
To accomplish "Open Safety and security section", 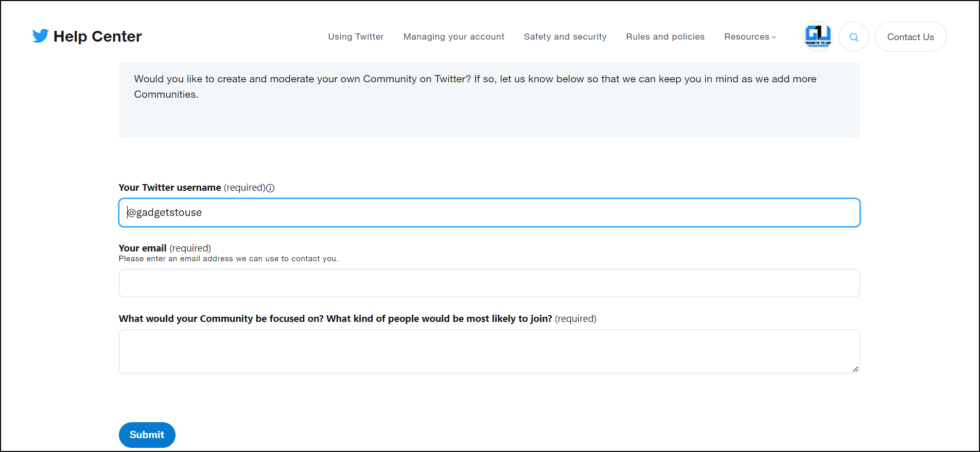I will (565, 37).
